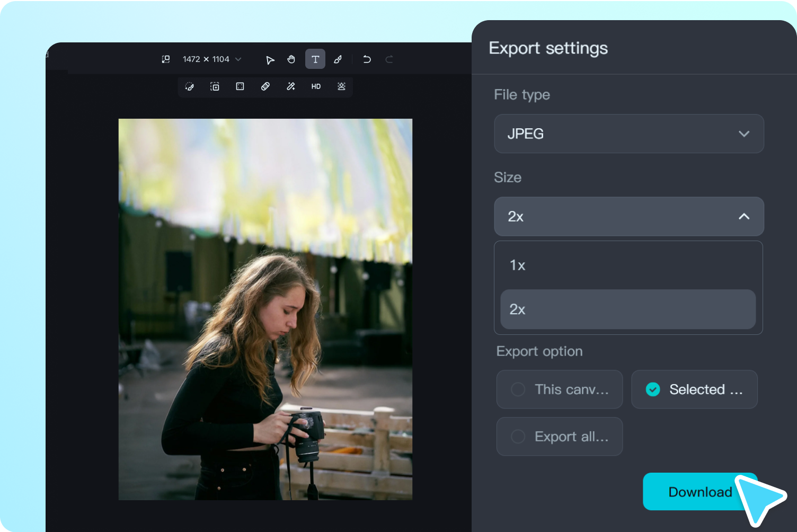Select the This canvas radio option

tap(518, 389)
